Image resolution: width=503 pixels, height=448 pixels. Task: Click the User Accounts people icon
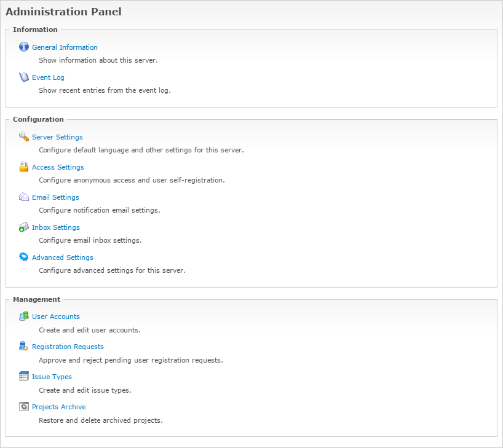[24, 316]
